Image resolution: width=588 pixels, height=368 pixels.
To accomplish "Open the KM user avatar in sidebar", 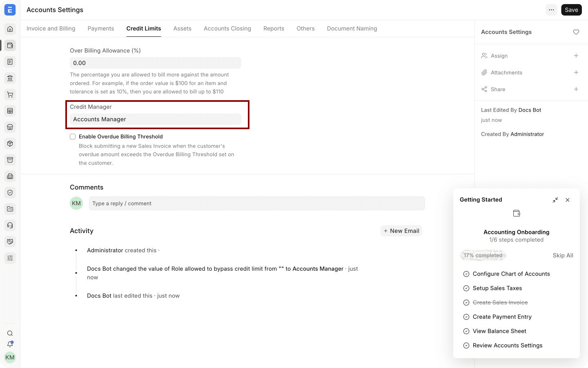I will pyautogui.click(x=10, y=357).
